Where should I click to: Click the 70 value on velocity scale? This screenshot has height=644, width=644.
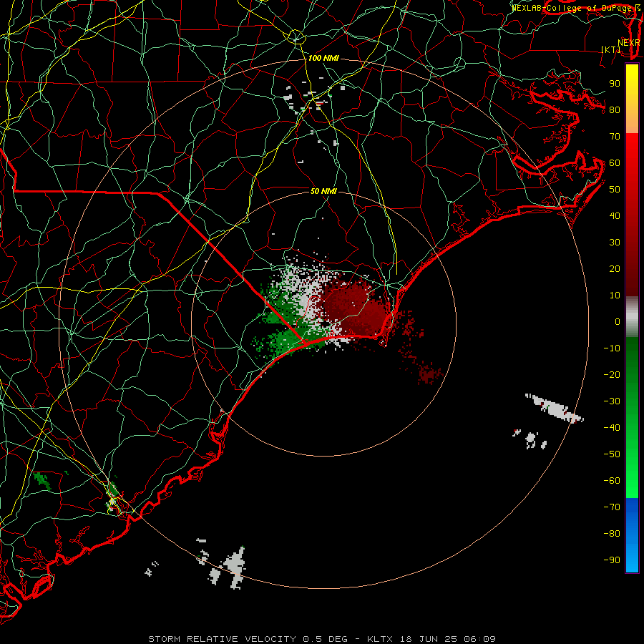615,137
